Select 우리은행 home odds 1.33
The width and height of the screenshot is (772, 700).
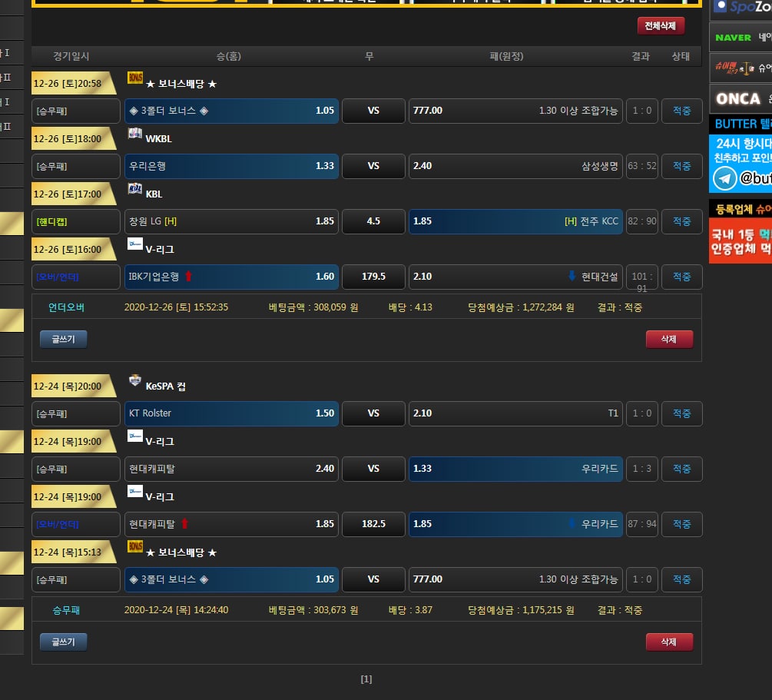click(231, 166)
